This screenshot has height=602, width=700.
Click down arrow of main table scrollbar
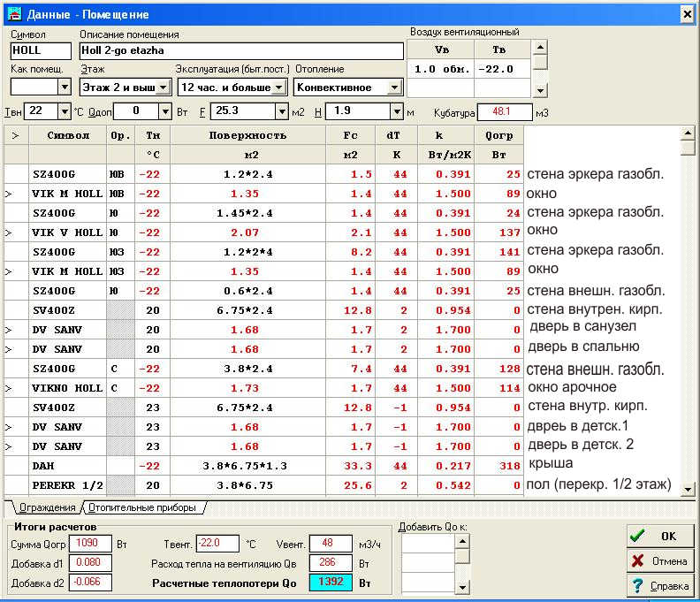pos(688,490)
